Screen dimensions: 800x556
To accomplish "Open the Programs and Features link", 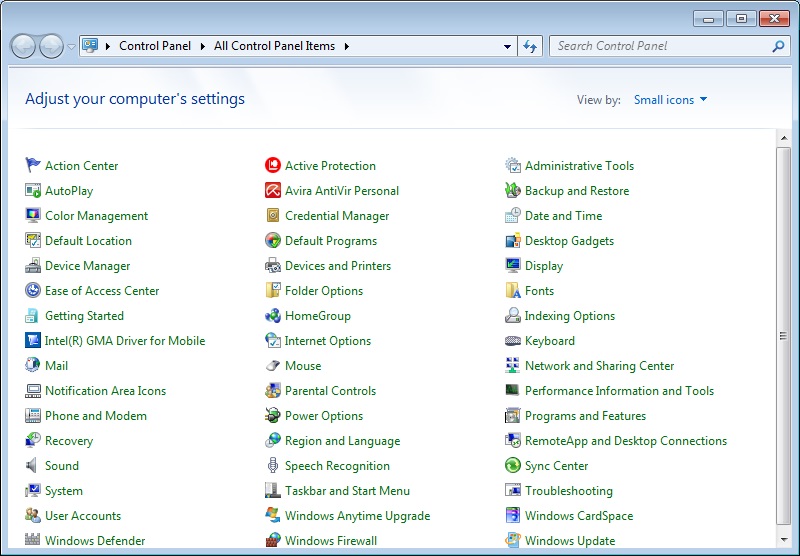I will click(x=585, y=416).
